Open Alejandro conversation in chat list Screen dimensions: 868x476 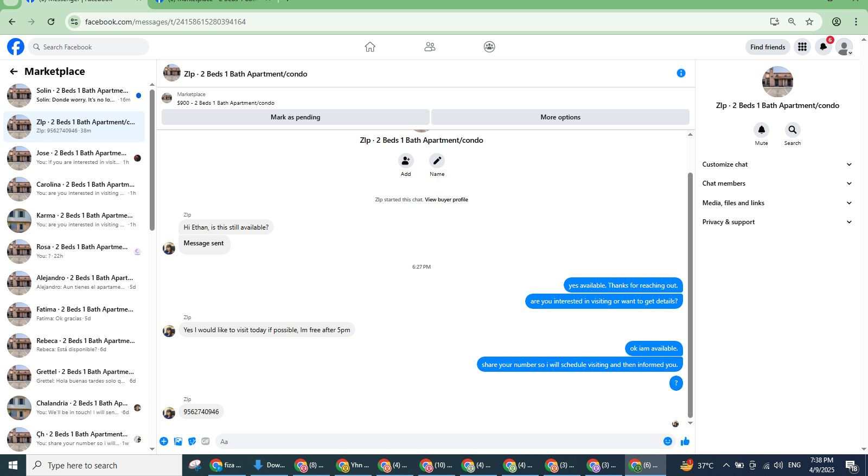74,283
